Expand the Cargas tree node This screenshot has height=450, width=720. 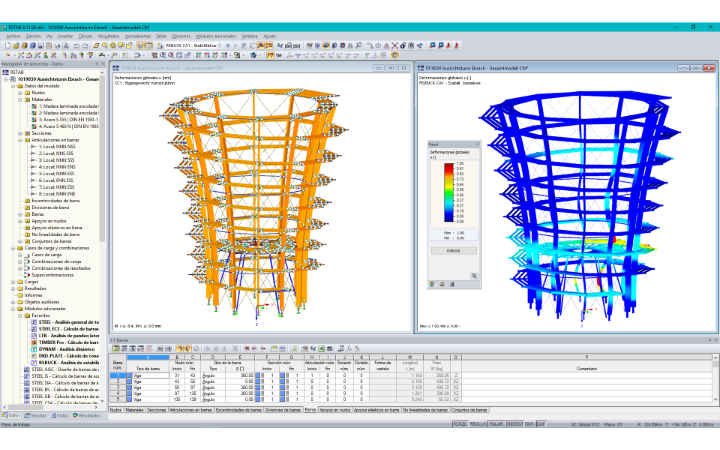[x=13, y=282]
